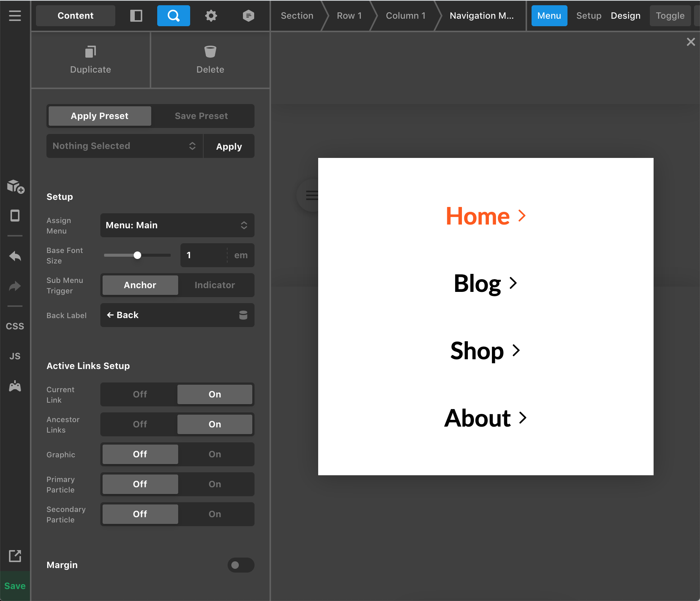This screenshot has height=601, width=700.
Task: Switch to the Toggle tab
Action: click(670, 16)
